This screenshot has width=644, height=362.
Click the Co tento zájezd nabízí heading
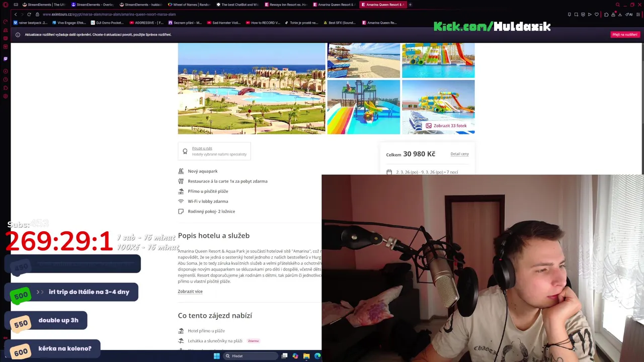point(215,315)
